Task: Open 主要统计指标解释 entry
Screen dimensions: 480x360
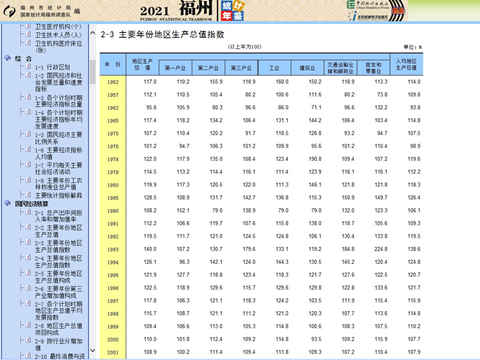Action: (59, 195)
